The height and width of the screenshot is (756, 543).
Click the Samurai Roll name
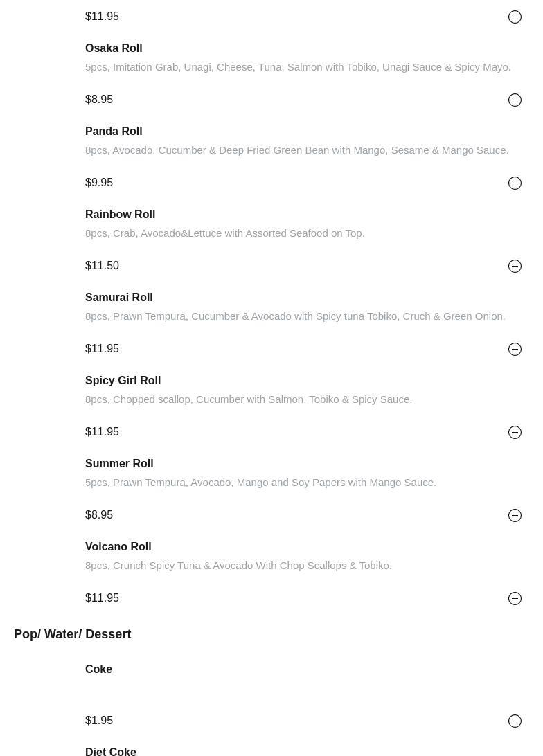click(x=118, y=297)
